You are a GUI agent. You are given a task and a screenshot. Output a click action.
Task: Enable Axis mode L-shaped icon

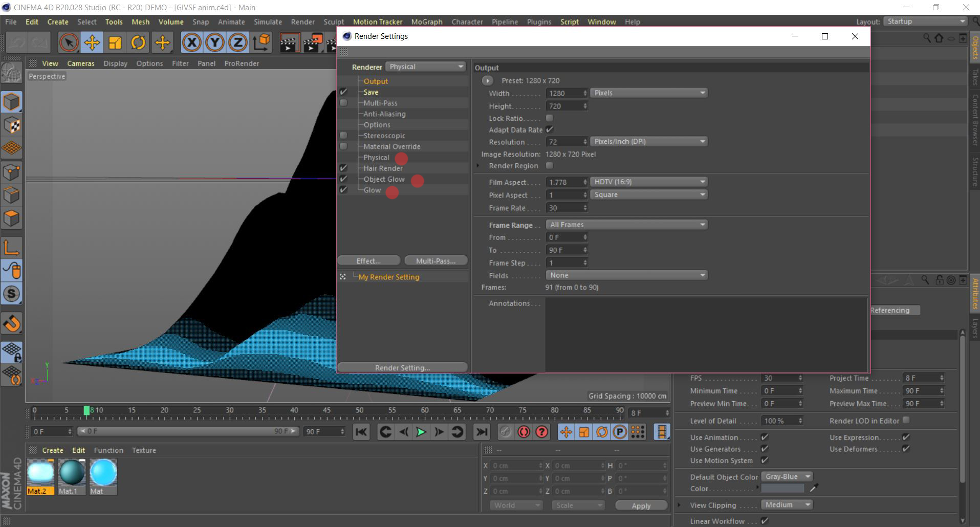(x=12, y=248)
